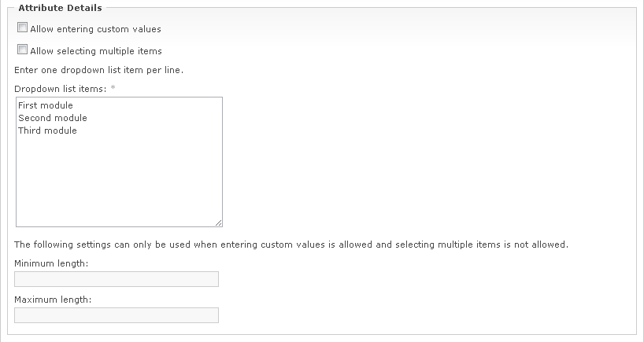This screenshot has height=342, width=644.
Task: Click the Minimum length input field
Action: pyautogui.click(x=117, y=279)
